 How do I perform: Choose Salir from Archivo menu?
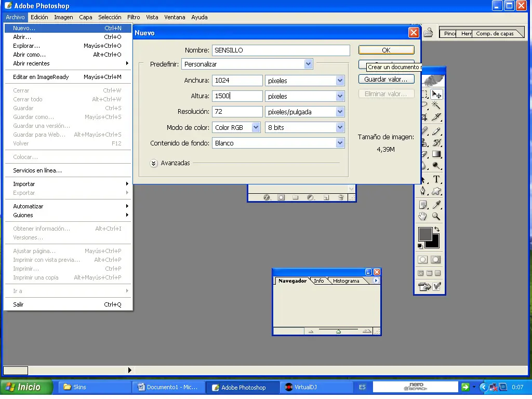click(67, 304)
